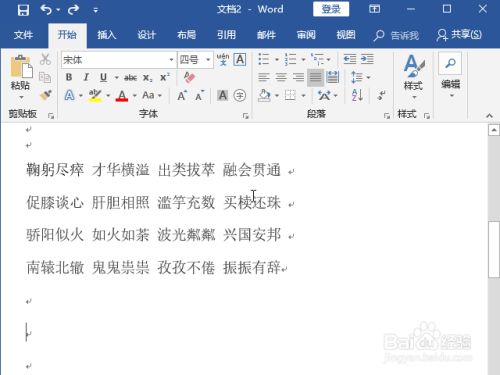The image size is (500, 375).
Task: Apply the yellow text highlight color
Action: pos(95,96)
